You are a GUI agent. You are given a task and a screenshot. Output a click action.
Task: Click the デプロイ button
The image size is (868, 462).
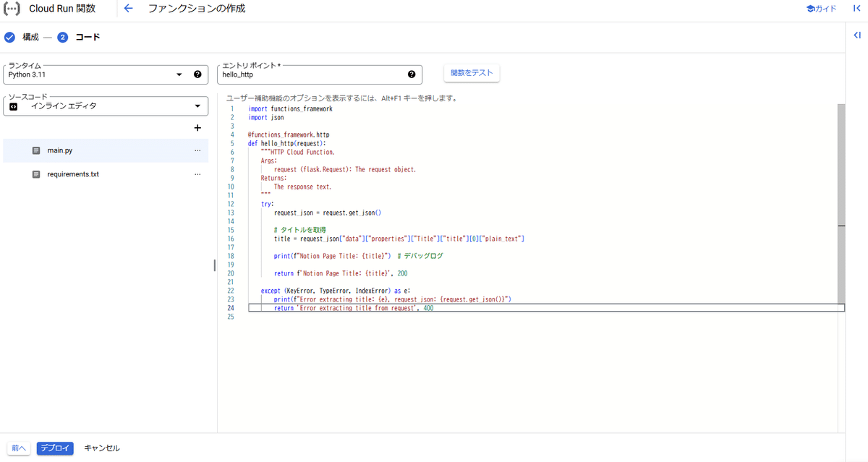pyautogui.click(x=55, y=448)
